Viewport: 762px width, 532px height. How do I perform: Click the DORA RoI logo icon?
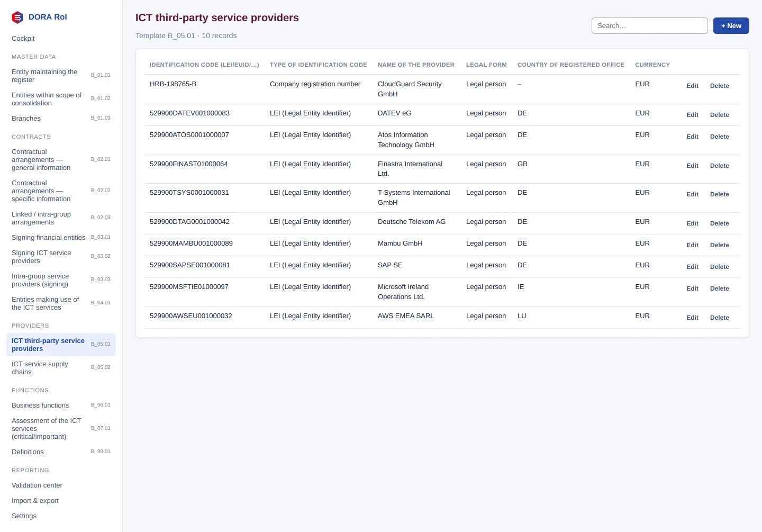click(17, 17)
